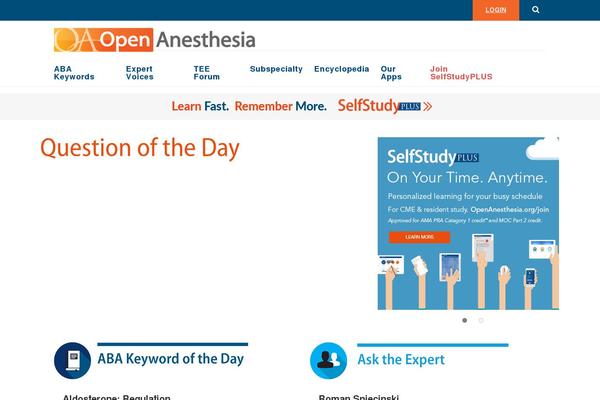Go to the TEE Forum page
The image size is (600, 400).
pyautogui.click(x=207, y=73)
